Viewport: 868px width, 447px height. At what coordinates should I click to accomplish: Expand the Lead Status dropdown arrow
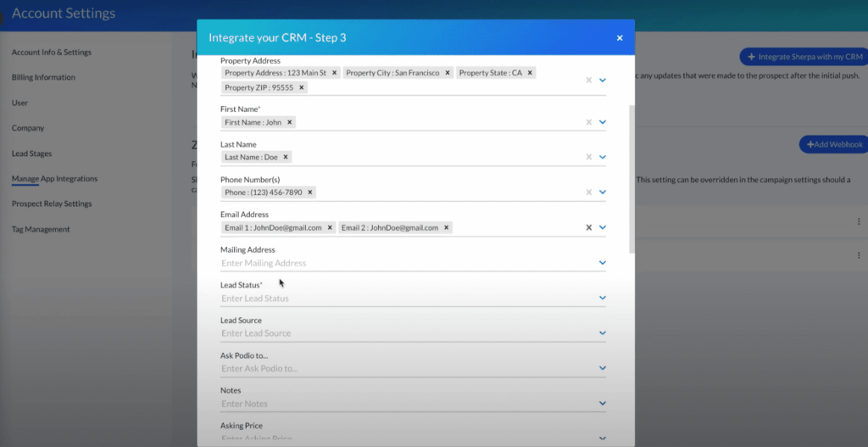tap(603, 298)
